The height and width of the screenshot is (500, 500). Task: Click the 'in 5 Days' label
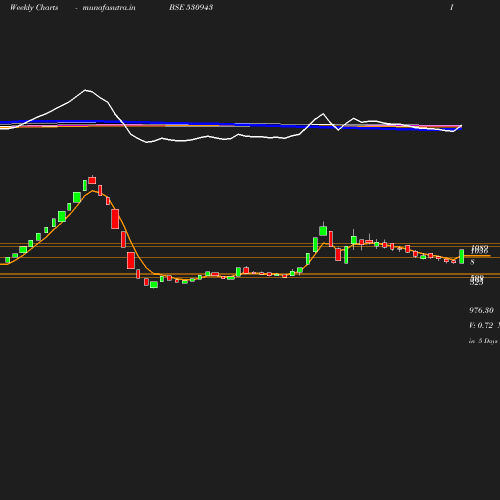[x=483, y=341]
